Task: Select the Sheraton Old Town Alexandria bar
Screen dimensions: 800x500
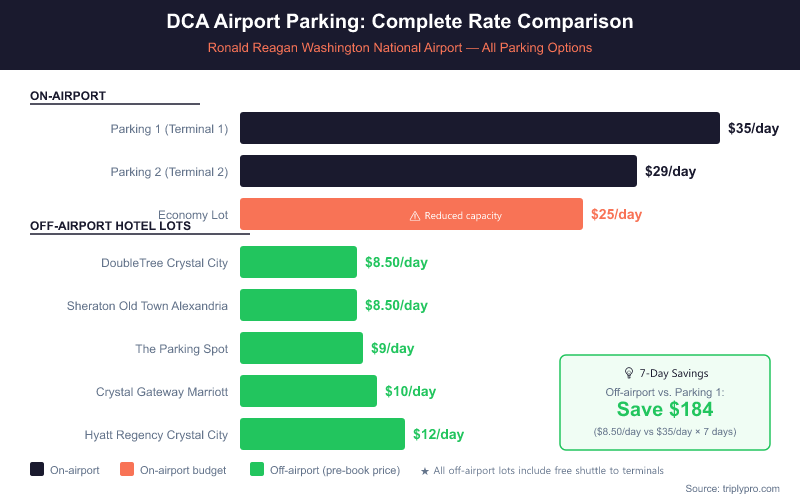Action: (298, 305)
